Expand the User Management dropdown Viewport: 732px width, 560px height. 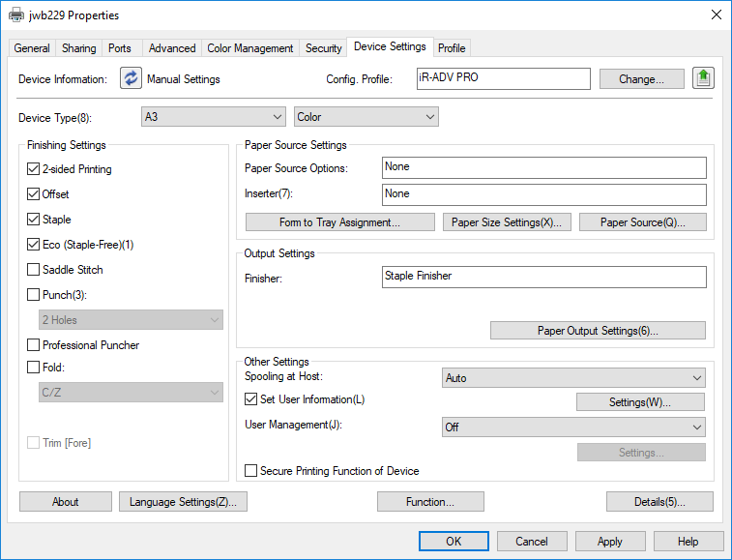(x=573, y=427)
